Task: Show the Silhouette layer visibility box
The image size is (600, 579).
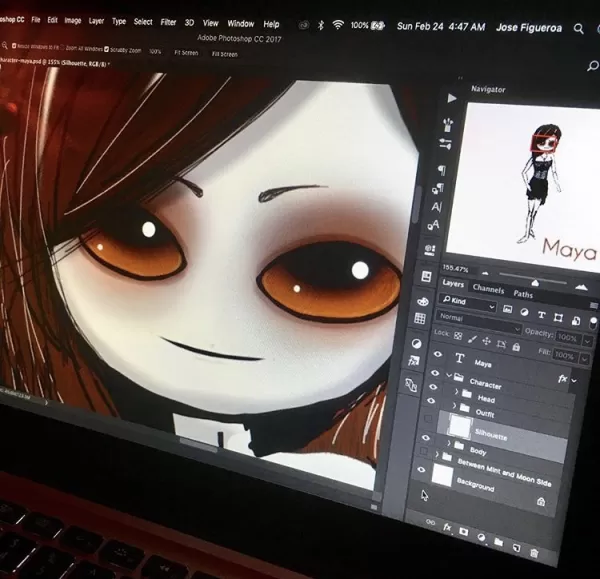Action: 428,419
